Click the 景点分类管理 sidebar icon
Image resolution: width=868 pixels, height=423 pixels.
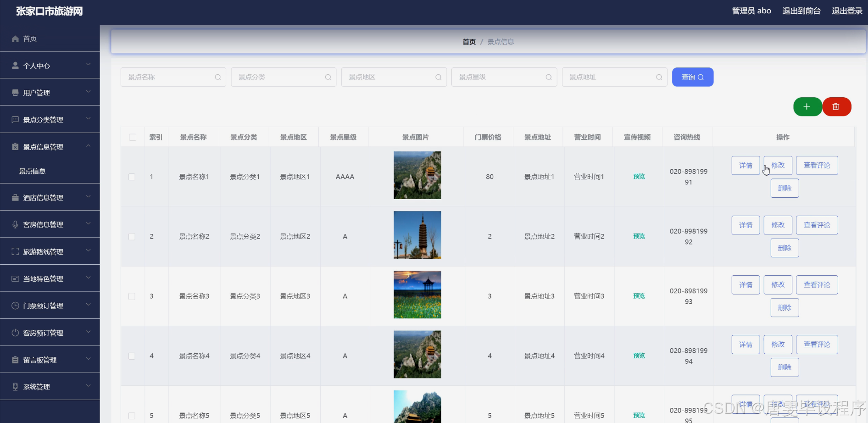pyautogui.click(x=15, y=120)
